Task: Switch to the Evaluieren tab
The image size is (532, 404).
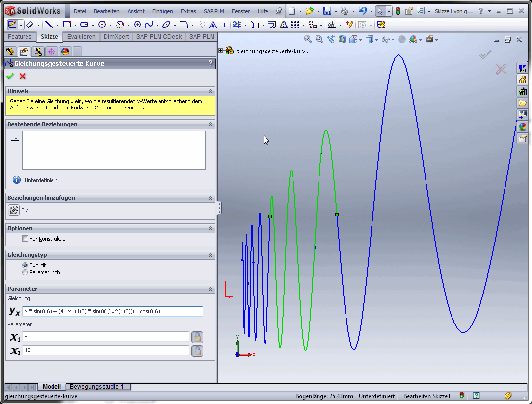Action: (81, 37)
